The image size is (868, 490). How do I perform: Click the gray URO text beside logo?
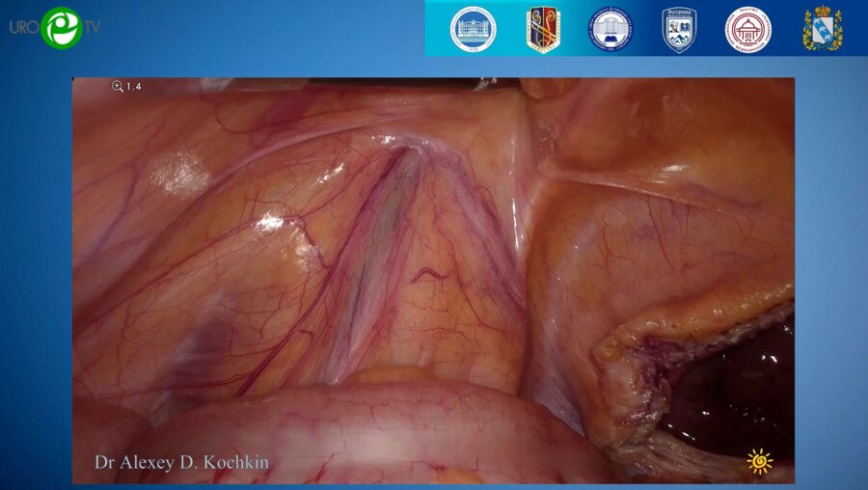click(24, 27)
